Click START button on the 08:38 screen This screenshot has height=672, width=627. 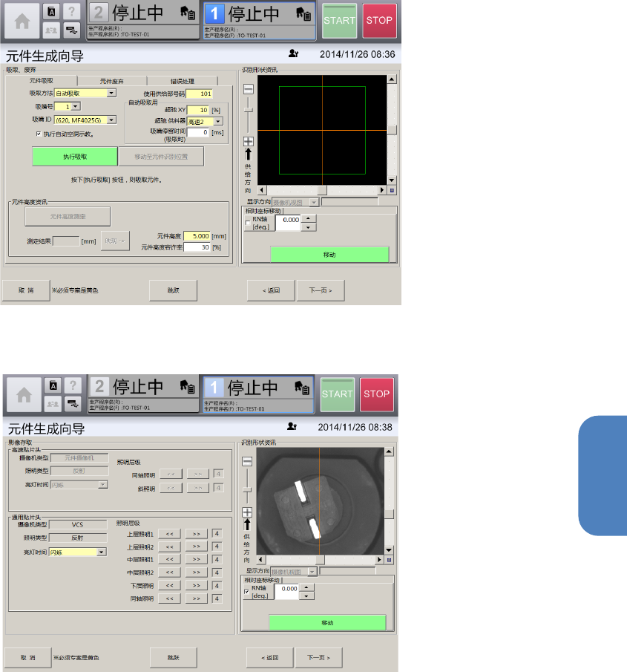tap(338, 394)
